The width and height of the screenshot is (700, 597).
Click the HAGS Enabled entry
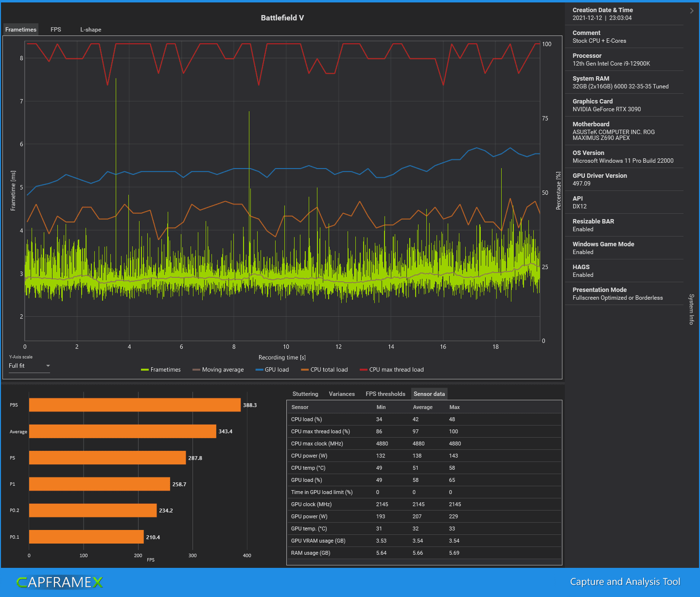[625, 271]
